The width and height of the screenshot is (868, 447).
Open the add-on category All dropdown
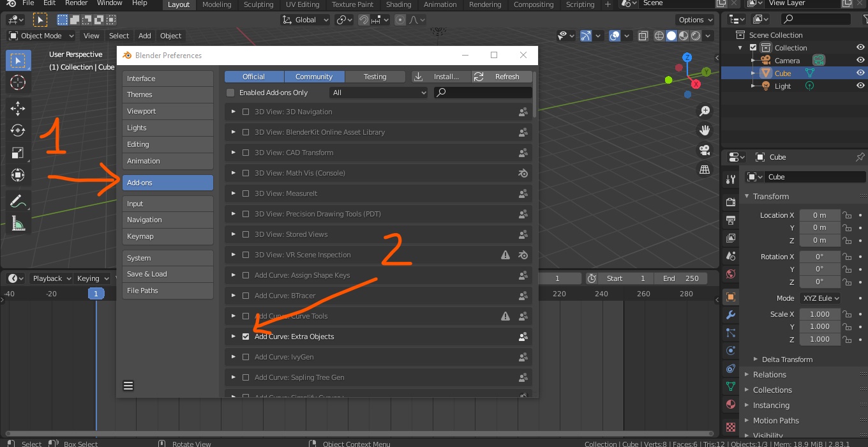pyautogui.click(x=378, y=93)
